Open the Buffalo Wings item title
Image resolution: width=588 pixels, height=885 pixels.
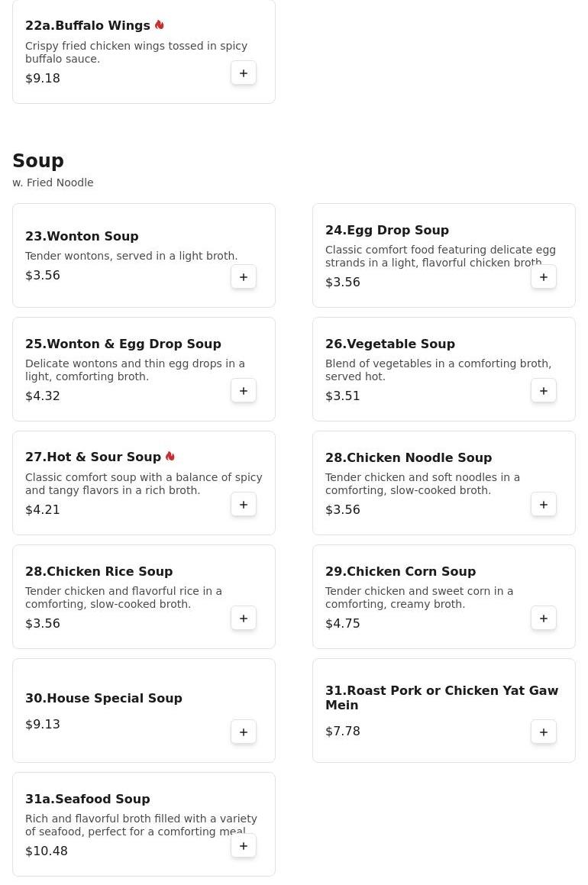[x=88, y=26]
